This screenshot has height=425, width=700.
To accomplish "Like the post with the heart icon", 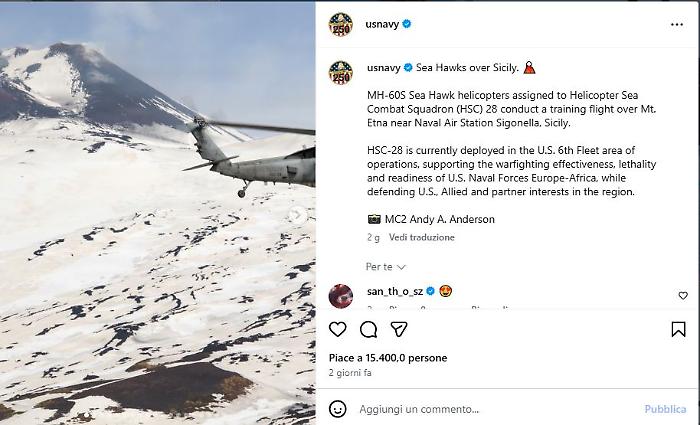I will [x=338, y=329].
